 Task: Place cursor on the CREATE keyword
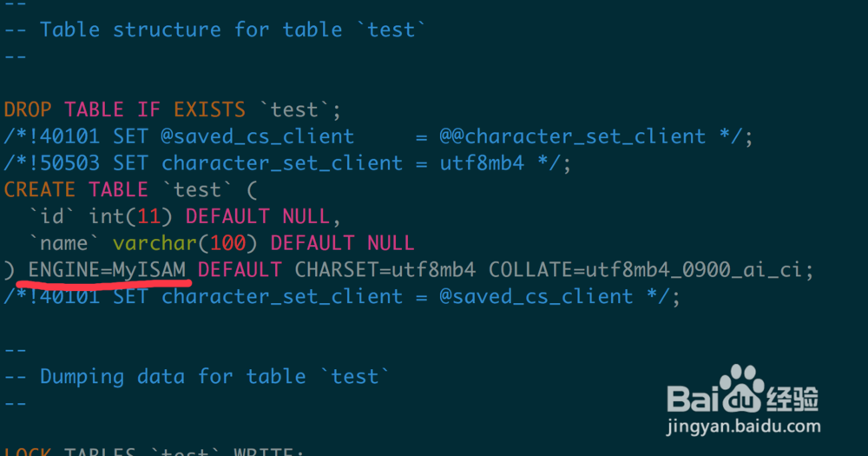[40, 189]
